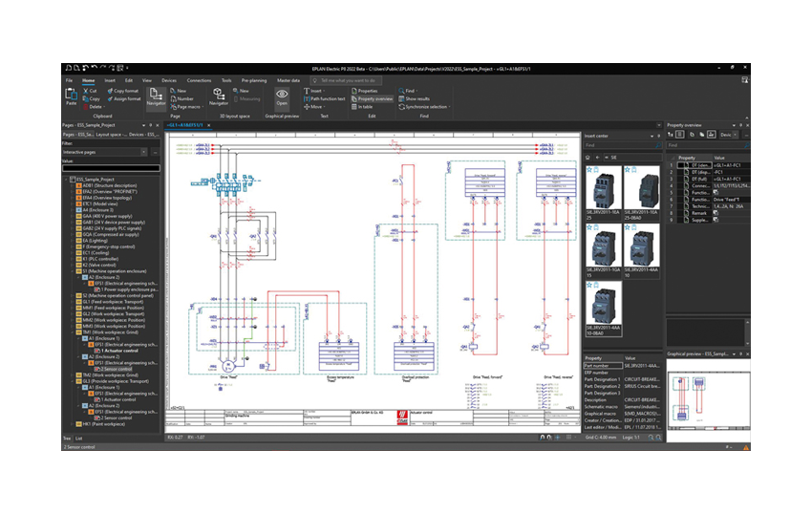Click 'Tell me what you want to do' search box
Viewport: 812px width, 513px height.
coord(346,80)
